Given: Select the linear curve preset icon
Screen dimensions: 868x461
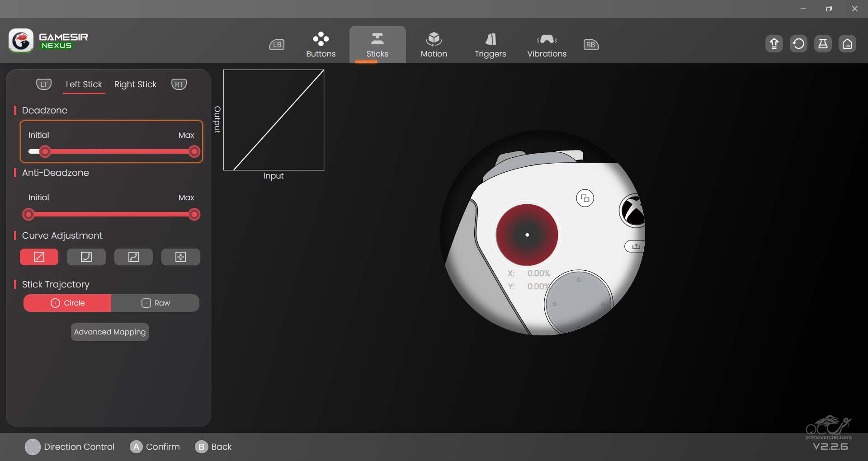Looking at the screenshot, I should [39, 257].
